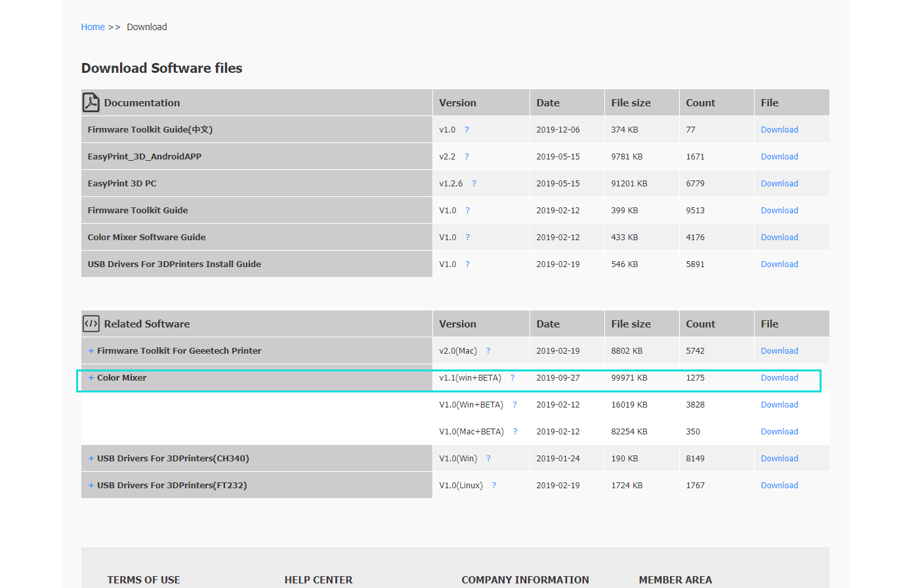Viewport: 918px width, 588px height.
Task: Download the Color Mixer Software Guide
Action: tap(779, 238)
